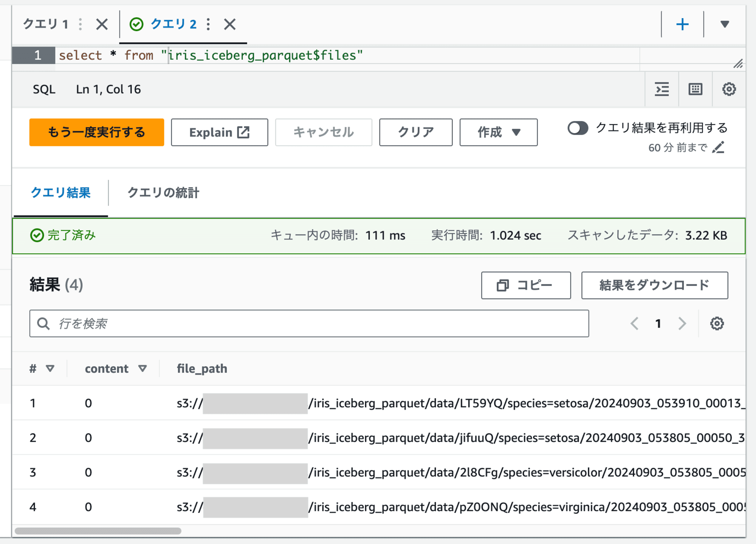The height and width of the screenshot is (544, 756).
Task: Toggle クエリ結果を再利用する switch
Action: (578, 128)
